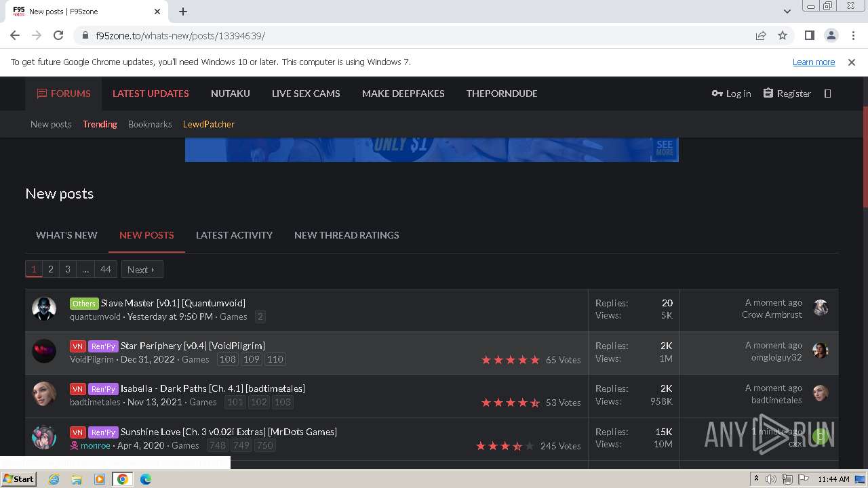
Task: Open the FORUMS navigation item
Action: 64,94
